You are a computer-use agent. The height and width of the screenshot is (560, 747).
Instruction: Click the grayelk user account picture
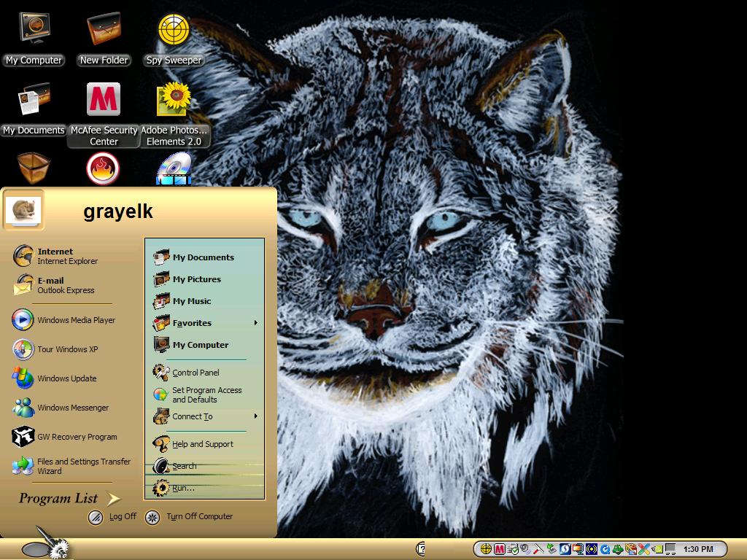click(24, 210)
